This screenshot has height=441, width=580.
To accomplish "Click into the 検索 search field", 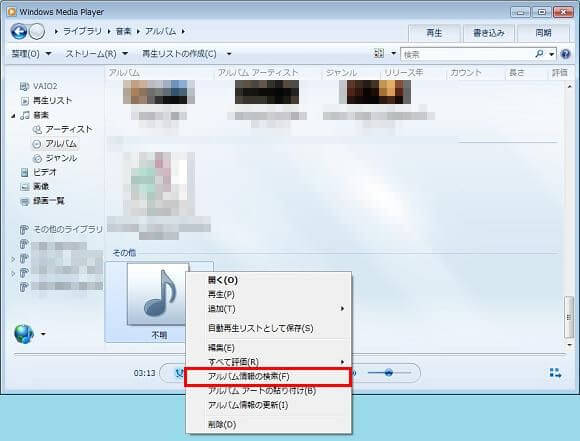I will coord(467,54).
